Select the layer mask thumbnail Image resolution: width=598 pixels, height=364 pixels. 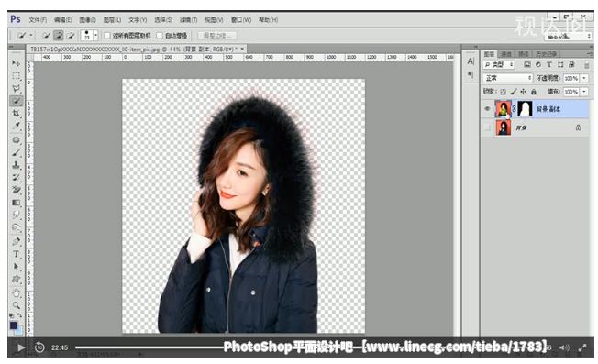(x=525, y=109)
